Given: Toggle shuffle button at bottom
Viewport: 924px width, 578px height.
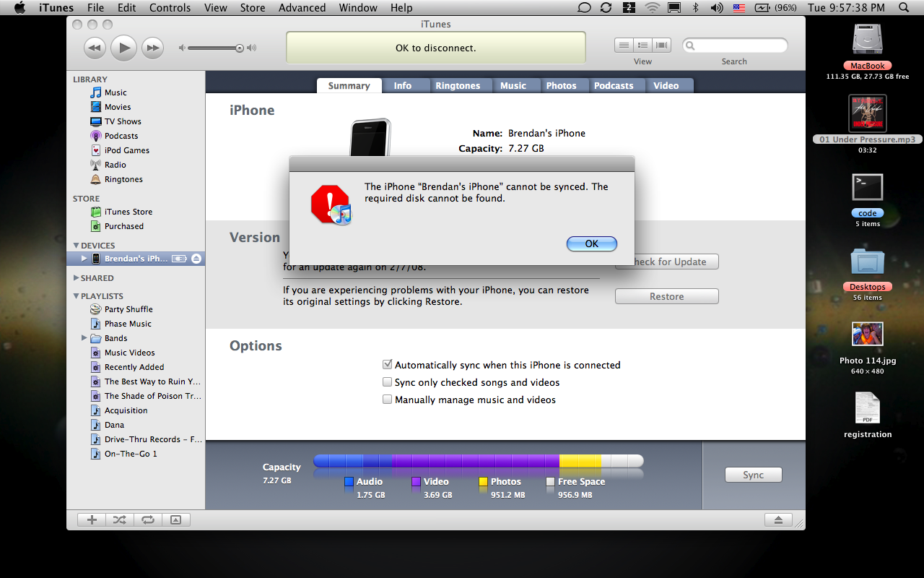Looking at the screenshot, I should point(119,519).
